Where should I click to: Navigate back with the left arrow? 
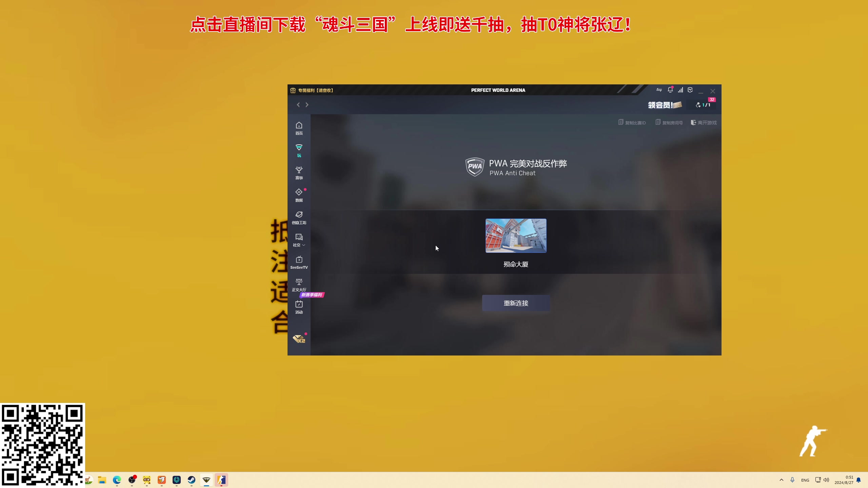298,105
